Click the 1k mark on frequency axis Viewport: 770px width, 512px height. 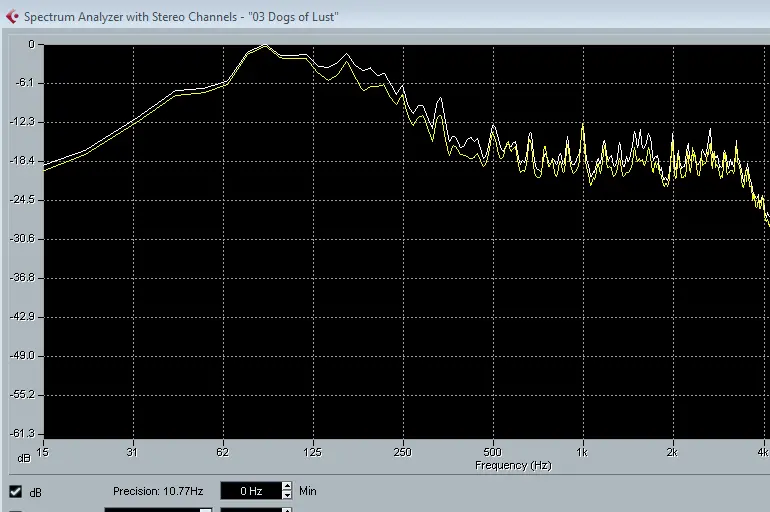pyautogui.click(x=582, y=452)
